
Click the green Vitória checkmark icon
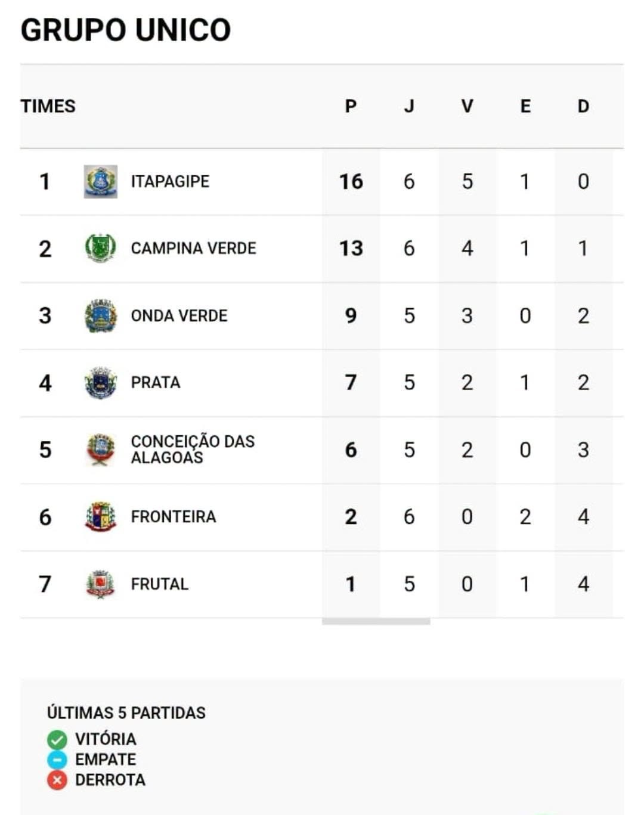pyautogui.click(x=57, y=740)
